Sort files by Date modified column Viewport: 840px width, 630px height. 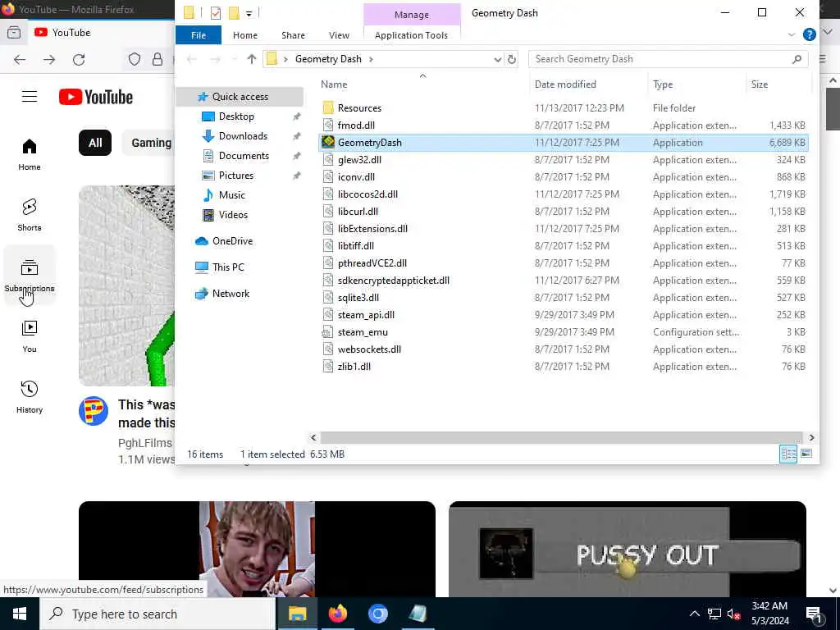coord(565,84)
